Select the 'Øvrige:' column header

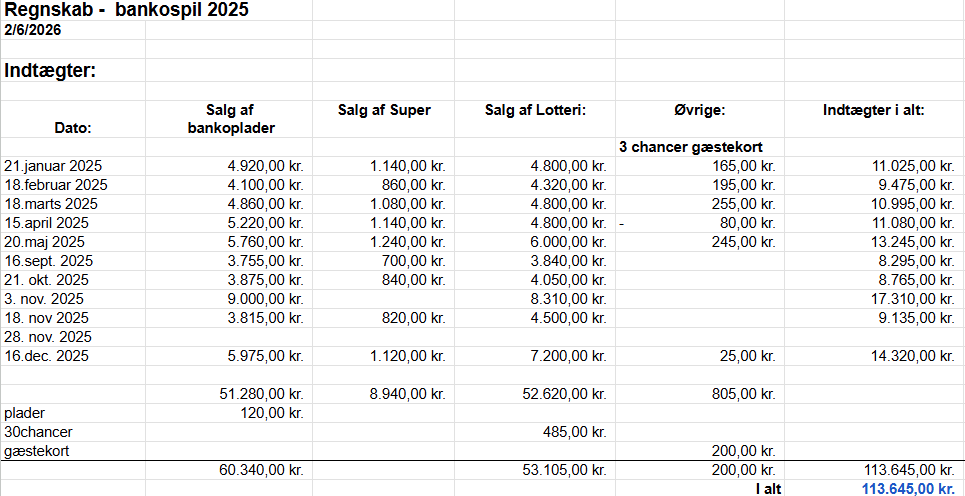coord(700,110)
